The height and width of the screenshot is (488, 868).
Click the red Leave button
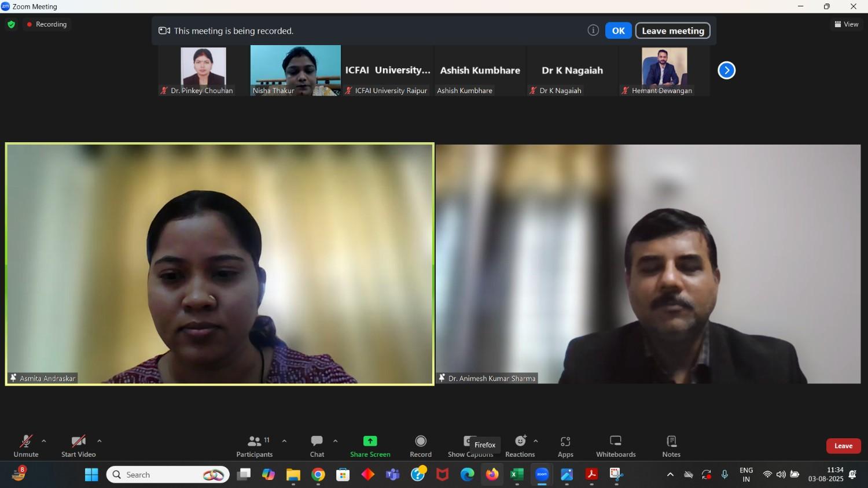[843, 446]
